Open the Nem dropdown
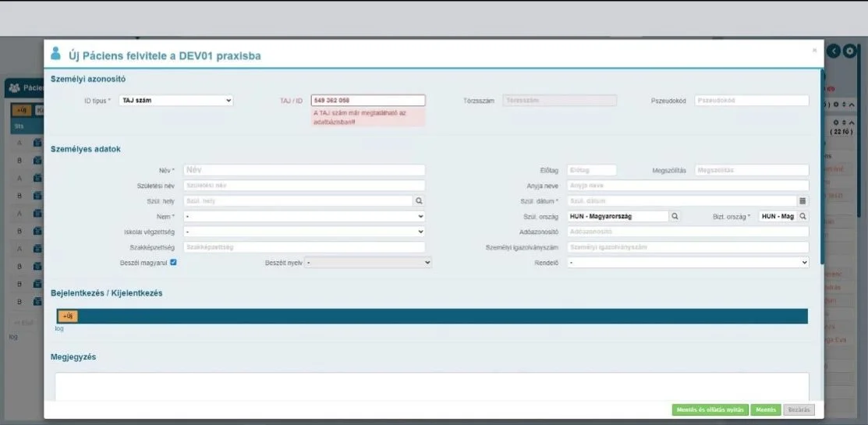This screenshot has width=868, height=425. (304, 216)
